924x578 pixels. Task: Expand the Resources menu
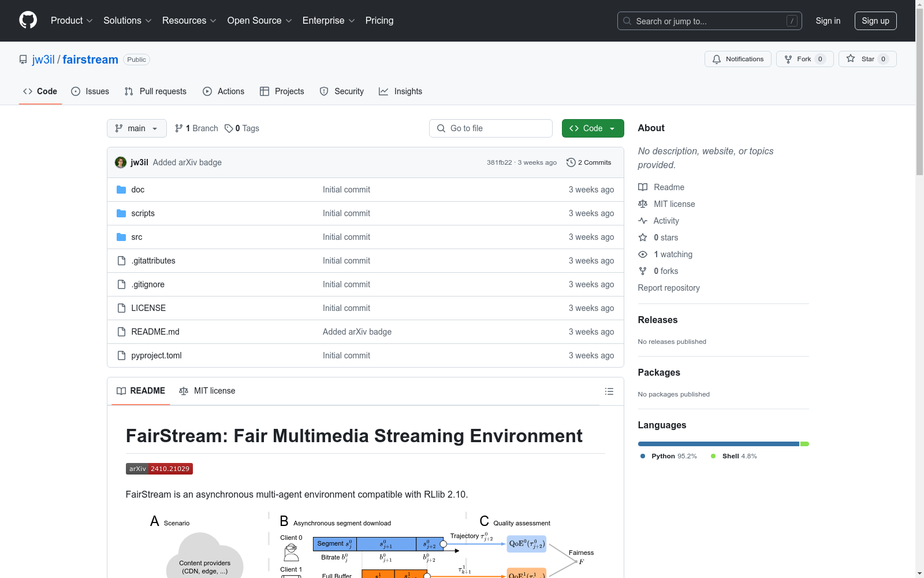coord(189,20)
